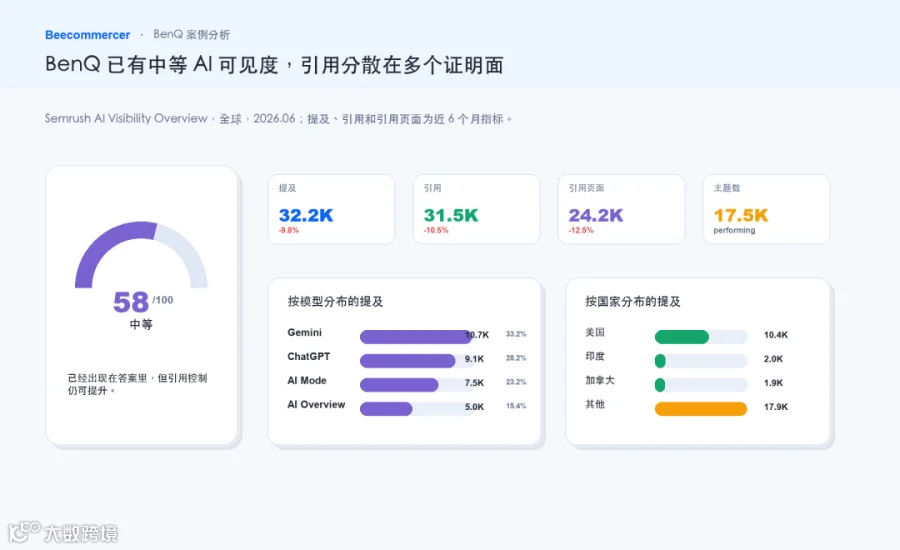The width and height of the screenshot is (900, 550).
Task: Click the Gemini purple bar
Action: (416, 337)
